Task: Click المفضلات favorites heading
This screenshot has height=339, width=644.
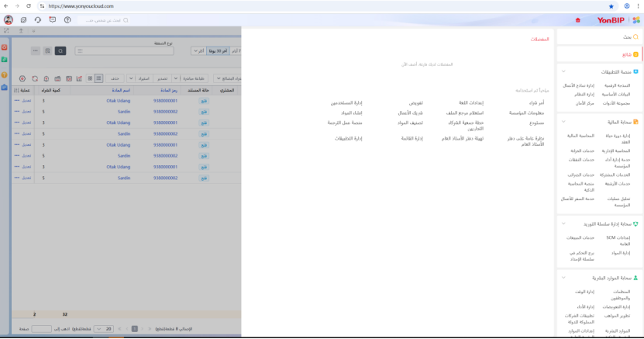Action: tap(539, 39)
